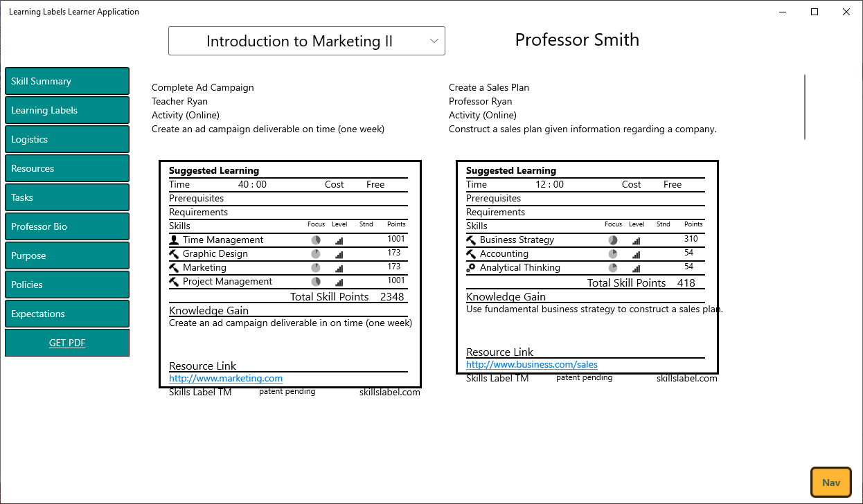
Task: Click the orange Nav button
Action: coord(830,483)
